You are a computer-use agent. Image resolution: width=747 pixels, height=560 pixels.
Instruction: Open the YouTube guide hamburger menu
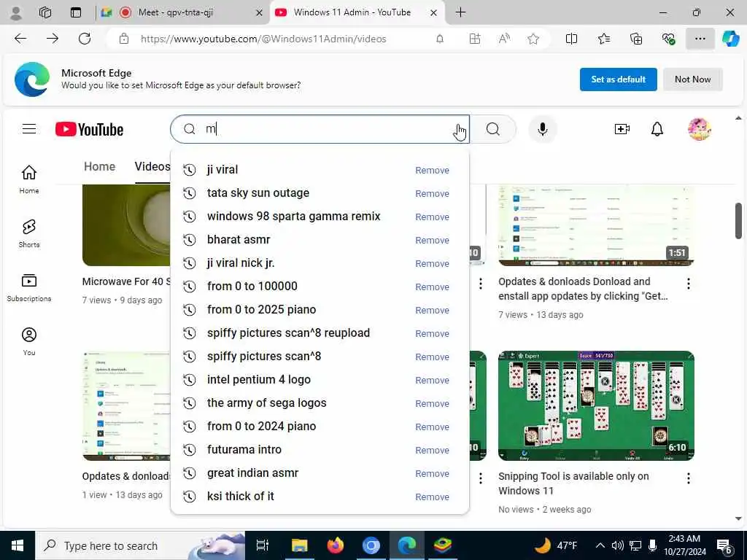point(29,128)
